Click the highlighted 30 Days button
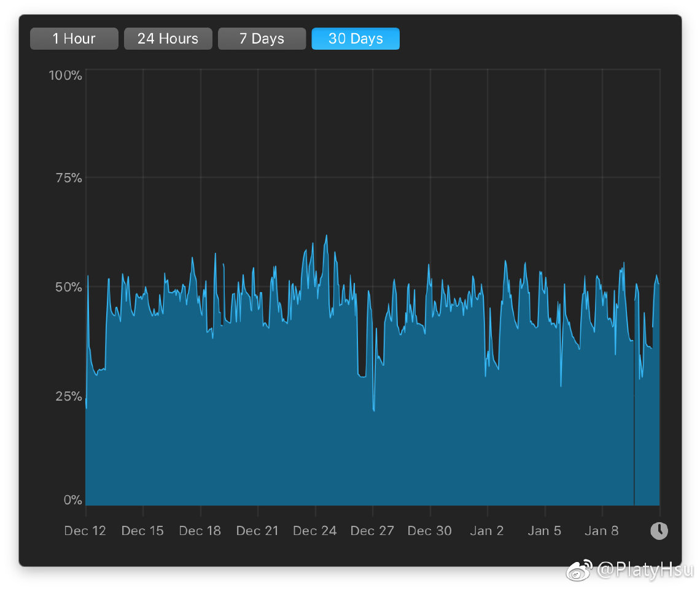 pos(356,39)
